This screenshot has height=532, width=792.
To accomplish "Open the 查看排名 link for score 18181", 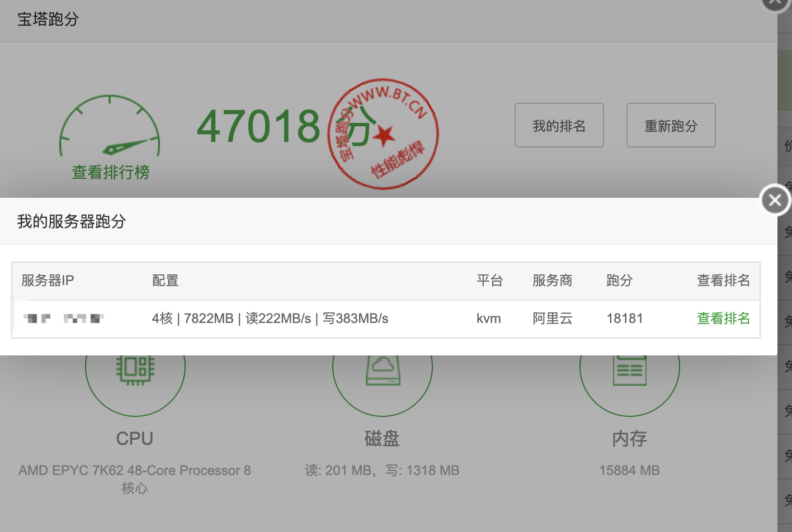I will point(723,319).
